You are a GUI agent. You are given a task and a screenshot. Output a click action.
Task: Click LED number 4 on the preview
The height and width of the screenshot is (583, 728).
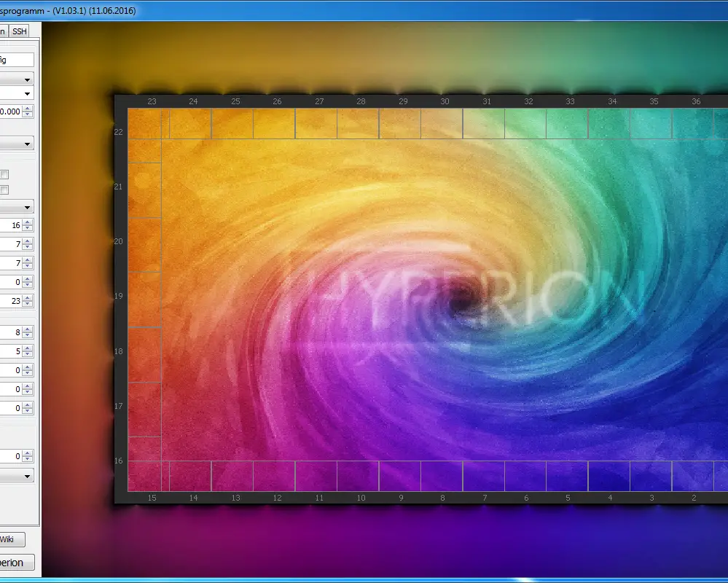[x=610, y=498]
